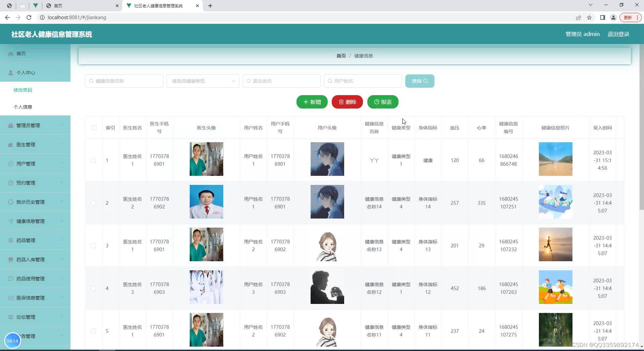644x351 pixels.
Task: Expand the 就诊历史管理 menu arrow
Action: click(62, 202)
